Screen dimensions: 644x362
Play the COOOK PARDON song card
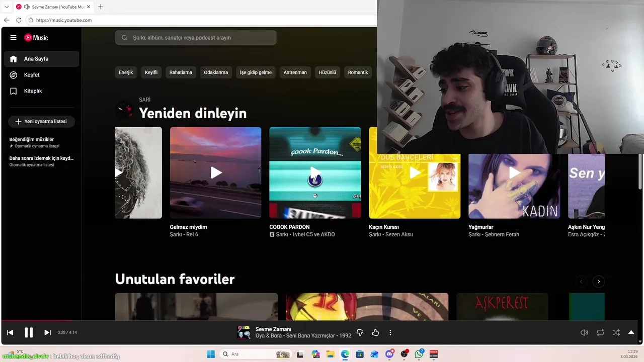315,172
